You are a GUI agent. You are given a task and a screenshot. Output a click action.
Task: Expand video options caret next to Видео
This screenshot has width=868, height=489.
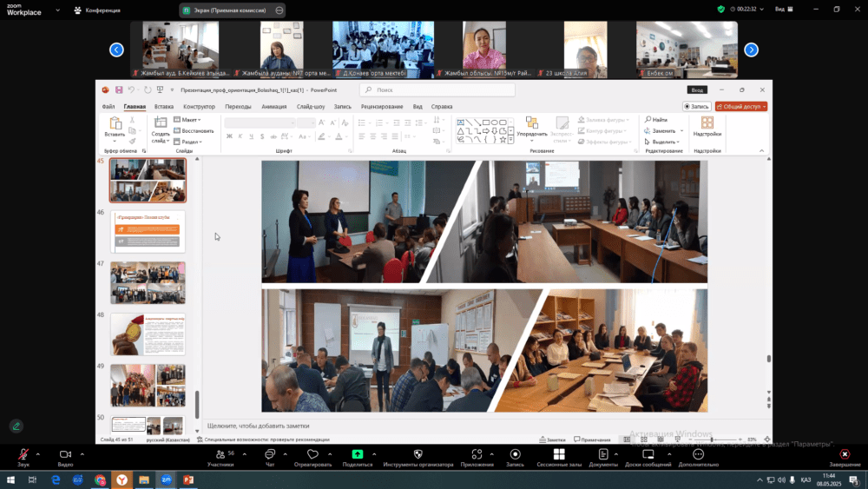82,454
